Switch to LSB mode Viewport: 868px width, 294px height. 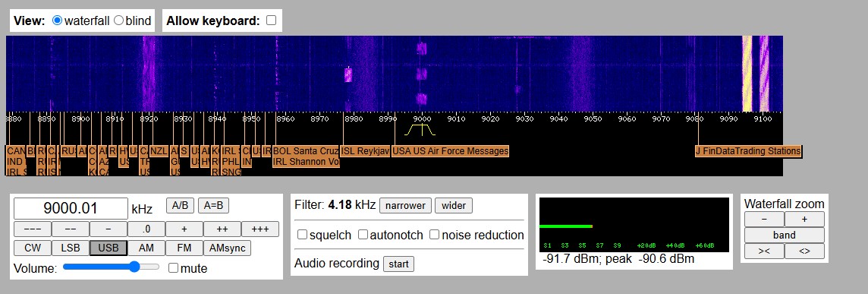click(71, 248)
